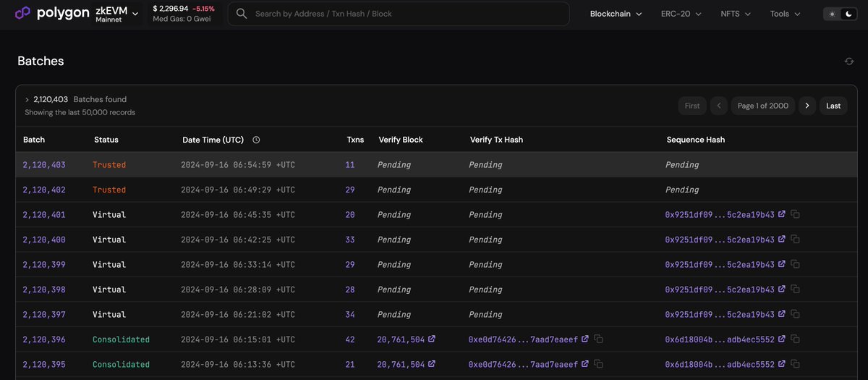868x380 pixels.
Task: Toggle the light/dark theme switch
Action: coord(840,14)
